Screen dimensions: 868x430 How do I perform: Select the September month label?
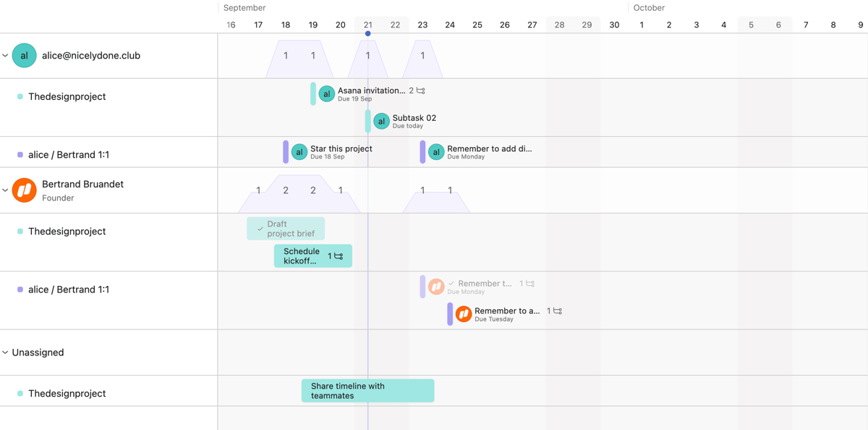244,7
